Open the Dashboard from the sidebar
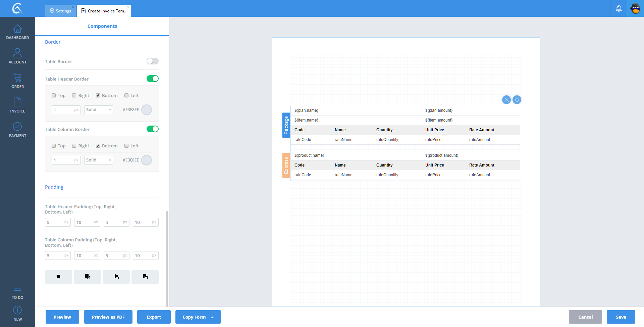The image size is (644, 327). click(17, 32)
